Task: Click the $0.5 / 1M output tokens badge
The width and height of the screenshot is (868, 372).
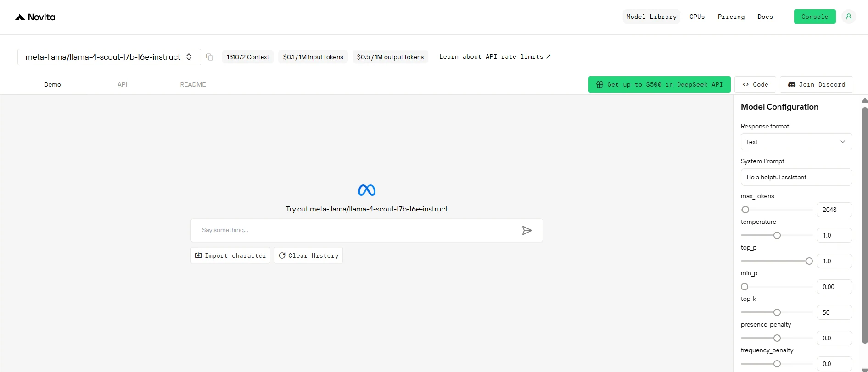Action: 390,57
